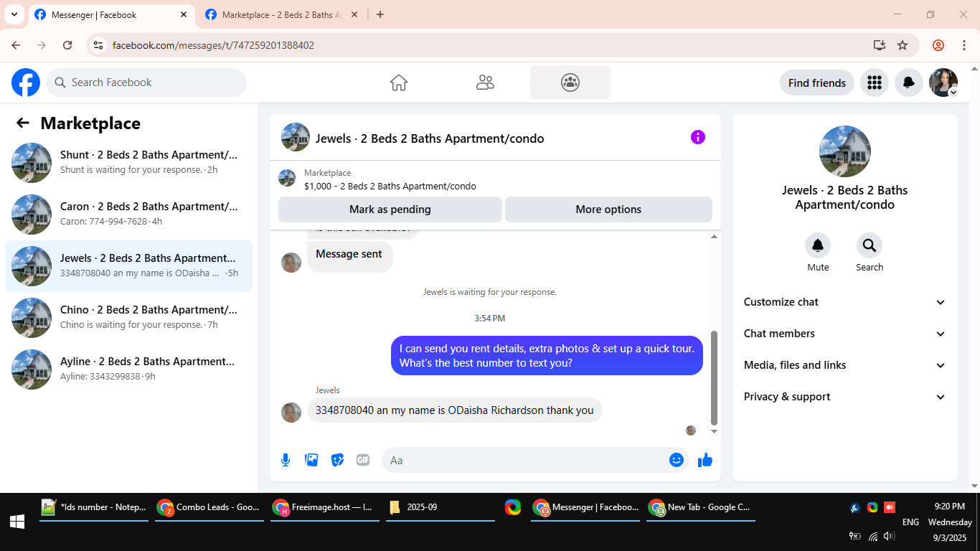The width and height of the screenshot is (980, 551).
Task: Click the volume icon in system tray
Action: (x=890, y=536)
